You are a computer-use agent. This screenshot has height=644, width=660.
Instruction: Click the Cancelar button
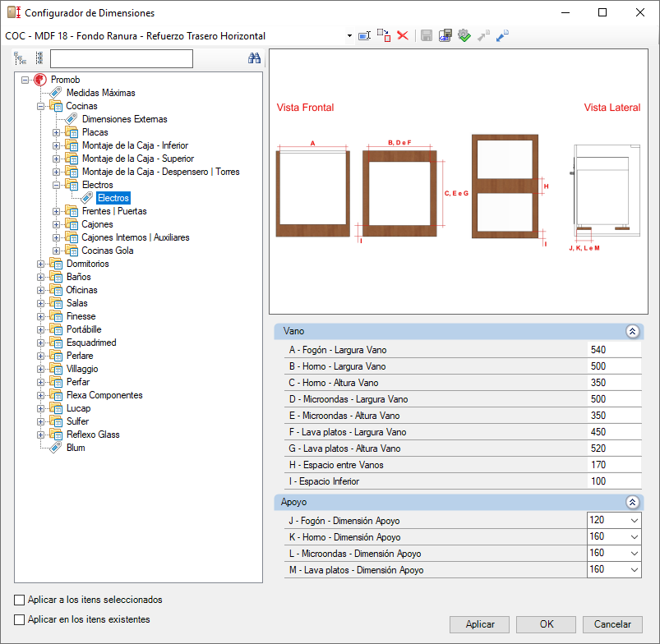tap(612, 624)
